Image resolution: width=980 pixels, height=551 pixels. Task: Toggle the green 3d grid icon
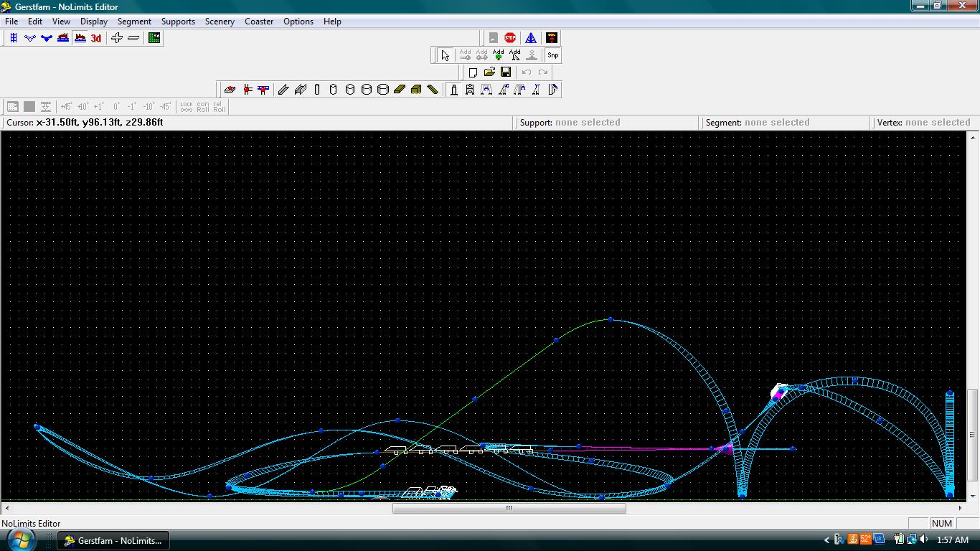click(154, 38)
